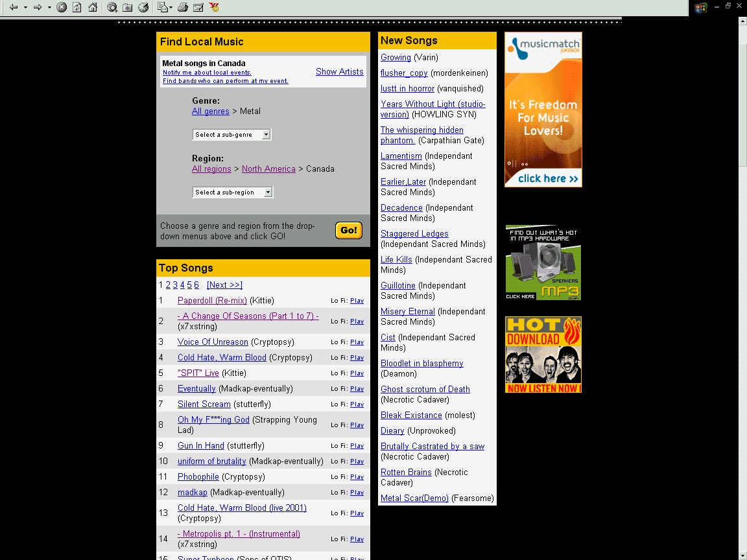
Task: Go to the Home page icon
Action: [93, 7]
